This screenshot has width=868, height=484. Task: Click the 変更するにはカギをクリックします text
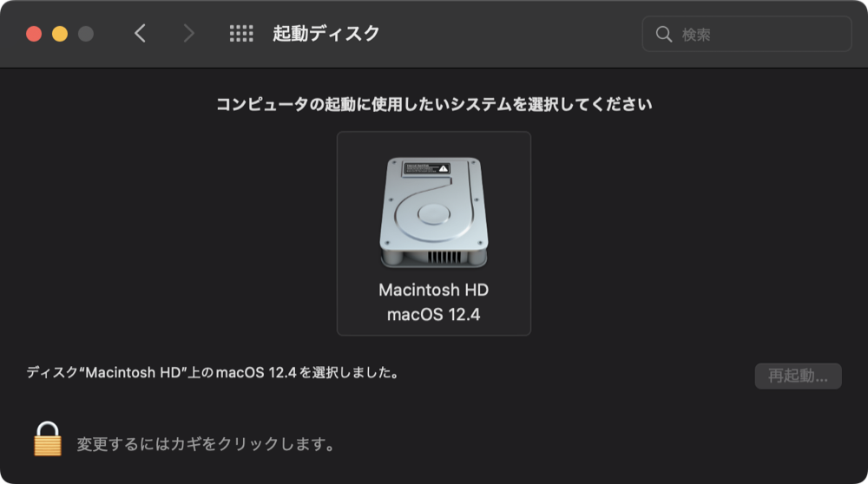pyautogui.click(x=206, y=443)
